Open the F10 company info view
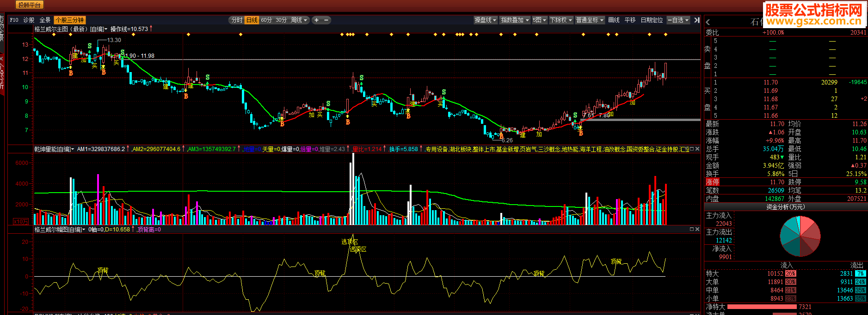Image resolution: width=868 pixels, height=315 pixels. pos(14,20)
